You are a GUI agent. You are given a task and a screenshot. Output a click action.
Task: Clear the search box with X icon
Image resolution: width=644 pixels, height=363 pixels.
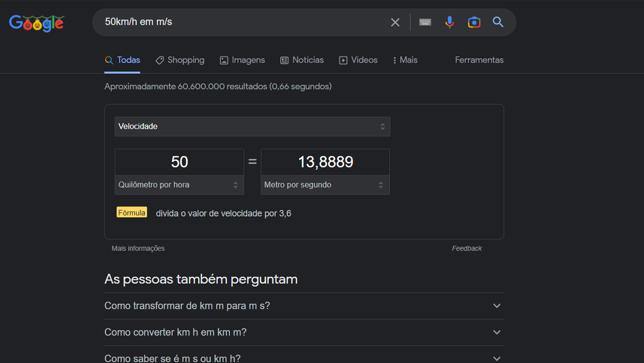point(395,22)
